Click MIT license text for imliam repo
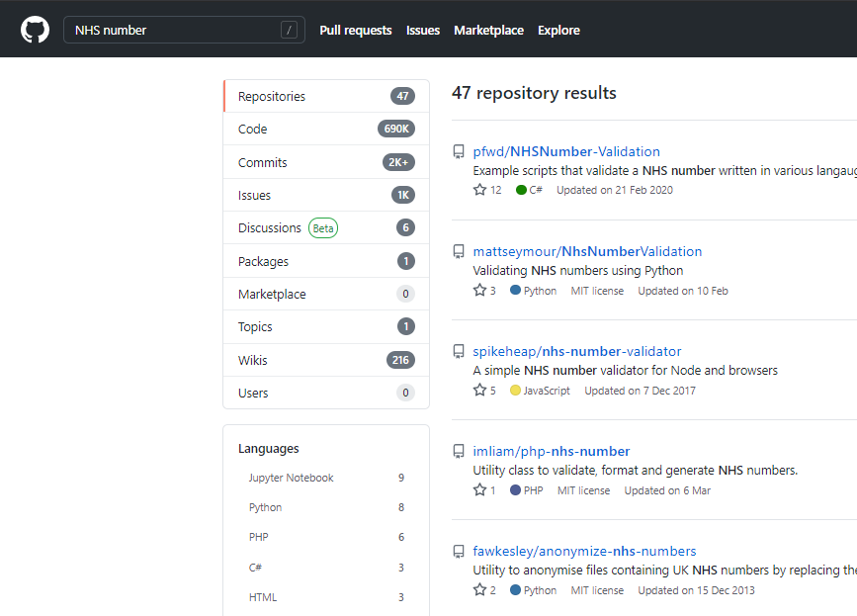This screenshot has height=616, width=857. point(583,490)
